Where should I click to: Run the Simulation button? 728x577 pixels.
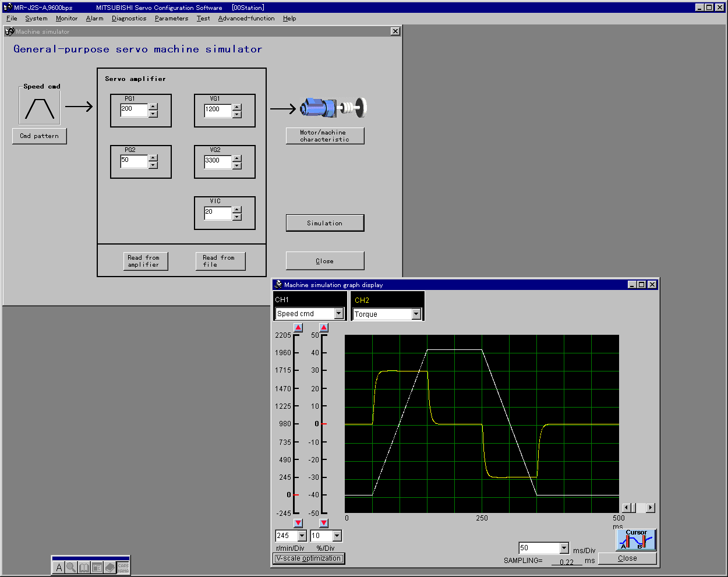325,223
